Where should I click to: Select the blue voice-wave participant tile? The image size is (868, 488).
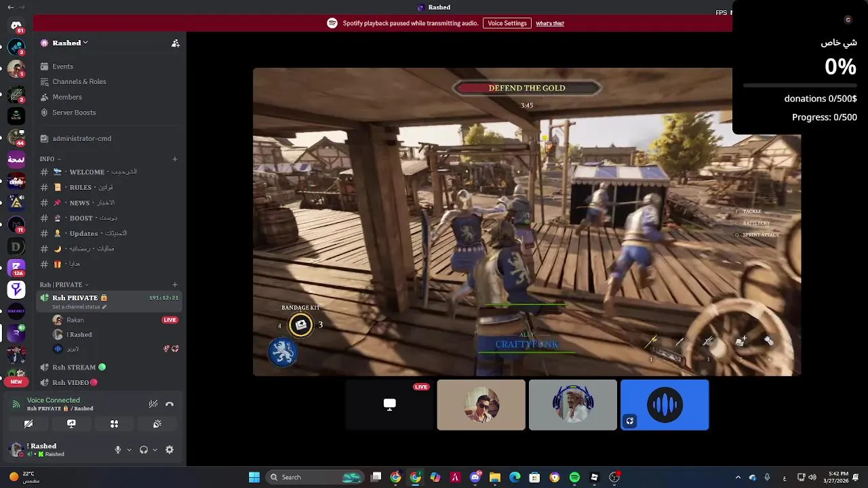(x=665, y=405)
